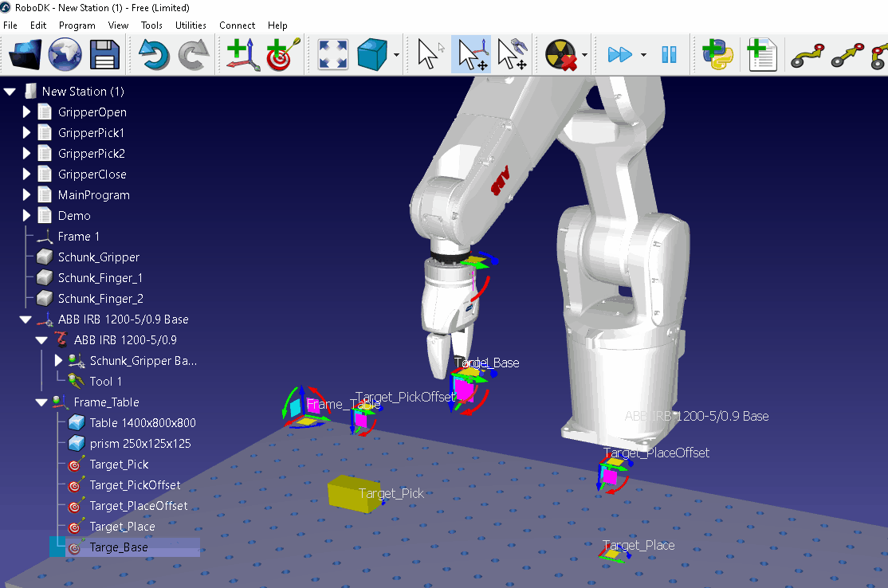The width and height of the screenshot is (888, 588).
Task: Expand the Demo program node
Action: click(x=26, y=216)
